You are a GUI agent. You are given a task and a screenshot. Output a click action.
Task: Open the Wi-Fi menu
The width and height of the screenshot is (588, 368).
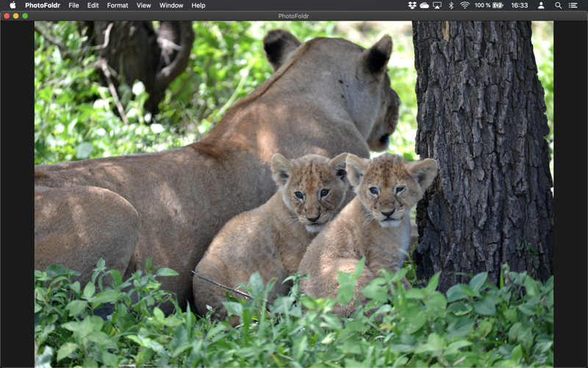(465, 5)
